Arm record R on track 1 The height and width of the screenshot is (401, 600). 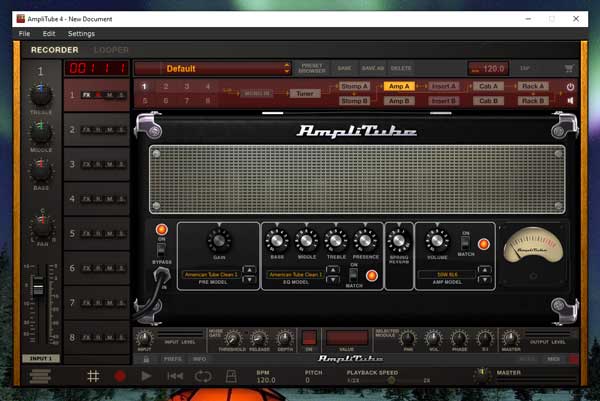[99, 95]
